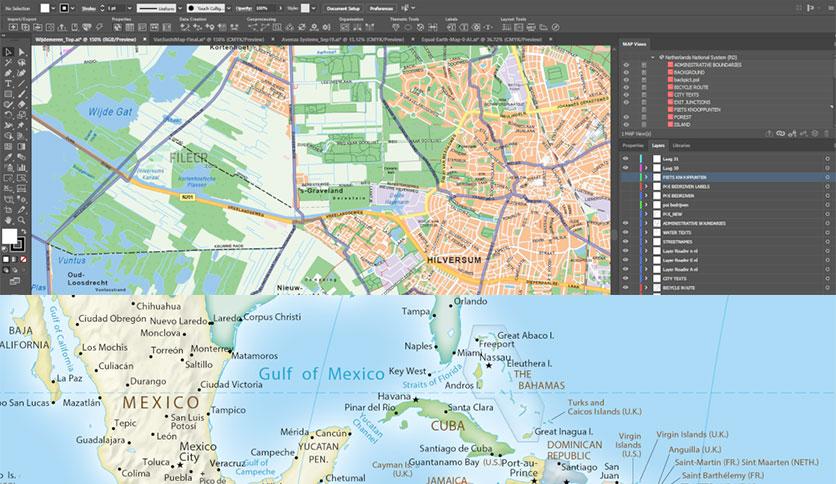The image size is (836, 484).
Task: Select the Hand tool
Action: pyautogui.click(x=8, y=220)
